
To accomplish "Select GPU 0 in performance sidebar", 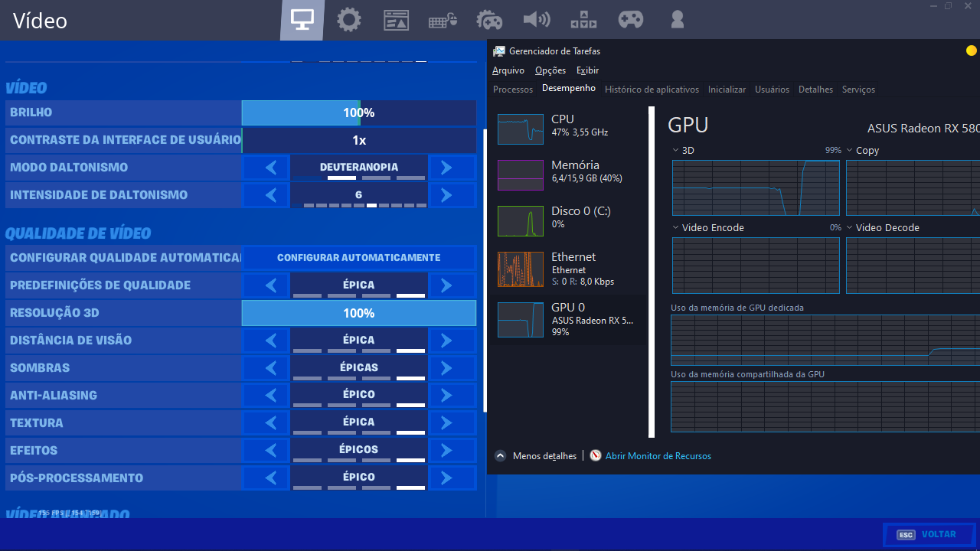I will (x=568, y=320).
